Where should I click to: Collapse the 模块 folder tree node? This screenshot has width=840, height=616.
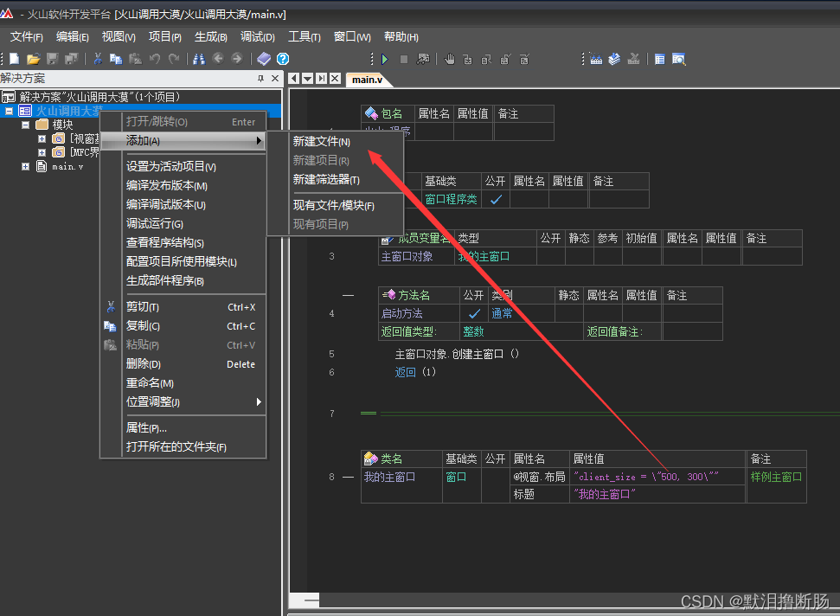click(x=26, y=125)
